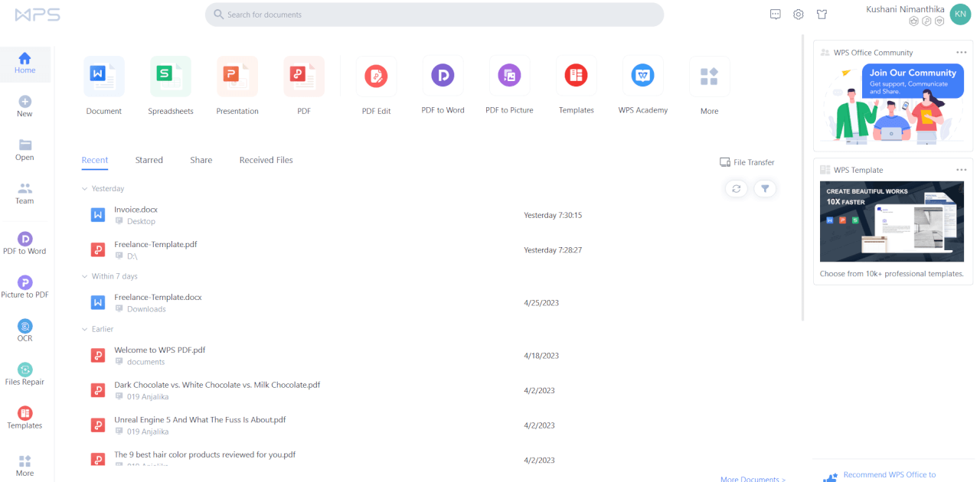This screenshot has height=482, width=980.
Task: Open WPS settings gear
Action: (798, 14)
